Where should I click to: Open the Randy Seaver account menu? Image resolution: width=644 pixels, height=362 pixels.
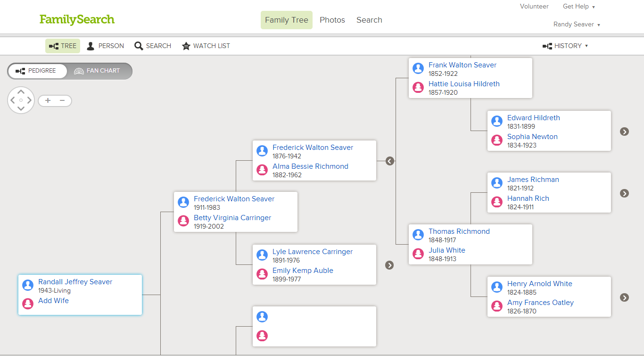(577, 25)
